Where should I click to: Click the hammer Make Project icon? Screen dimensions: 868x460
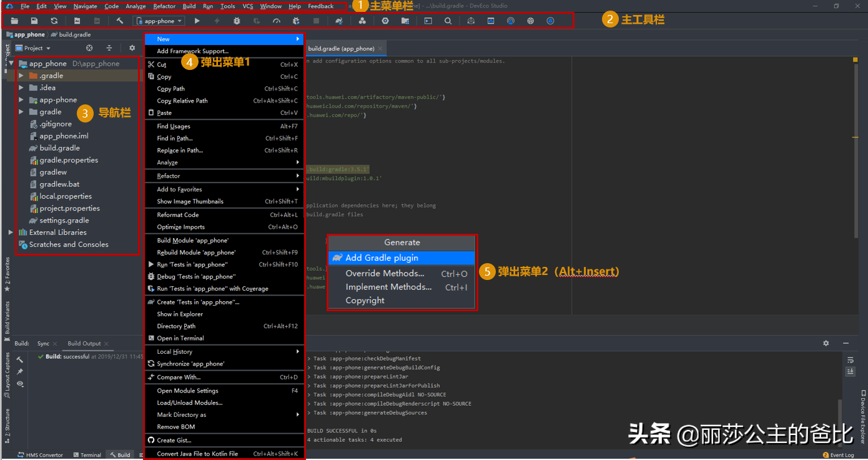coord(120,21)
